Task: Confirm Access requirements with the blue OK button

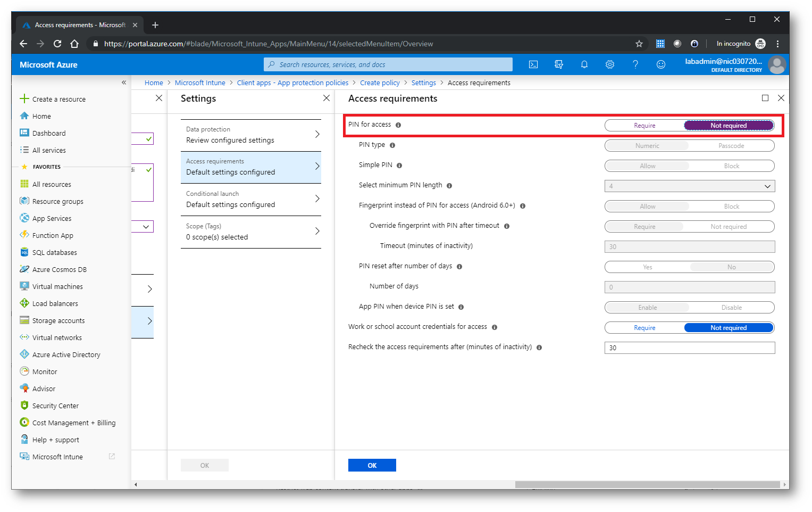Action: pyautogui.click(x=372, y=465)
